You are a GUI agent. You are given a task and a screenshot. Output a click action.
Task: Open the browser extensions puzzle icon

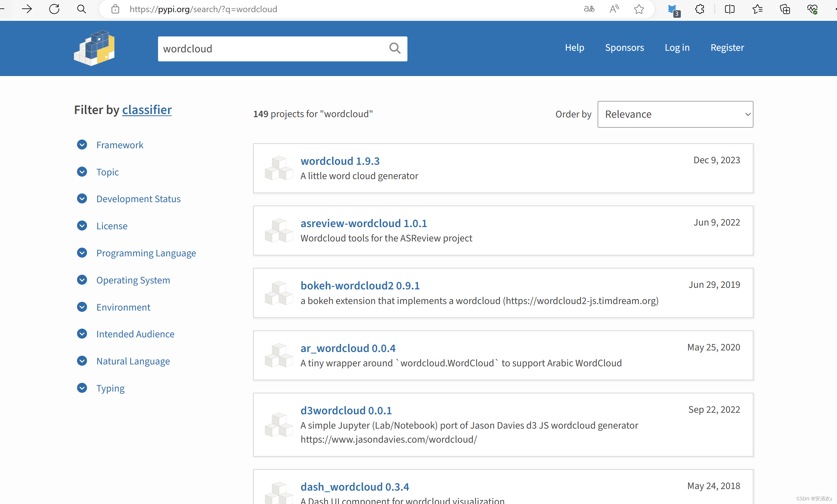tap(700, 9)
